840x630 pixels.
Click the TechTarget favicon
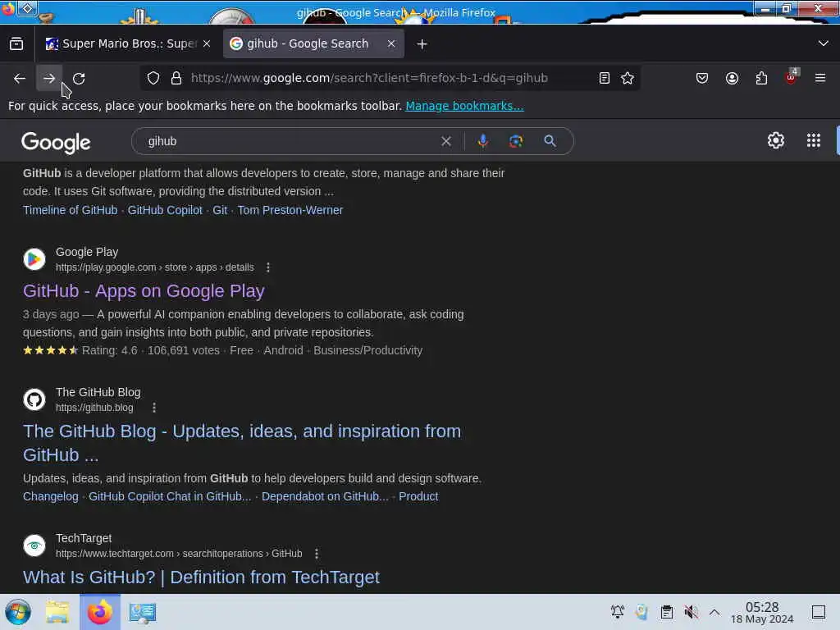click(34, 546)
